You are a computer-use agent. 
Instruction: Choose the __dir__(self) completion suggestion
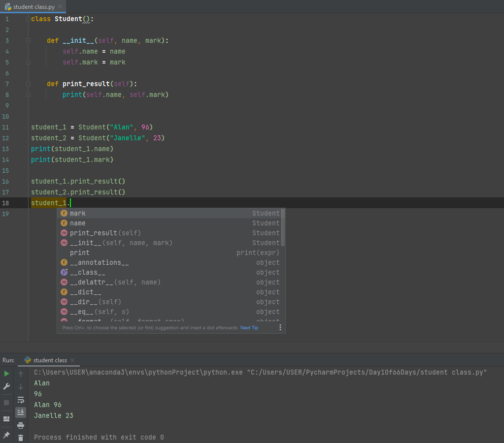click(169, 302)
